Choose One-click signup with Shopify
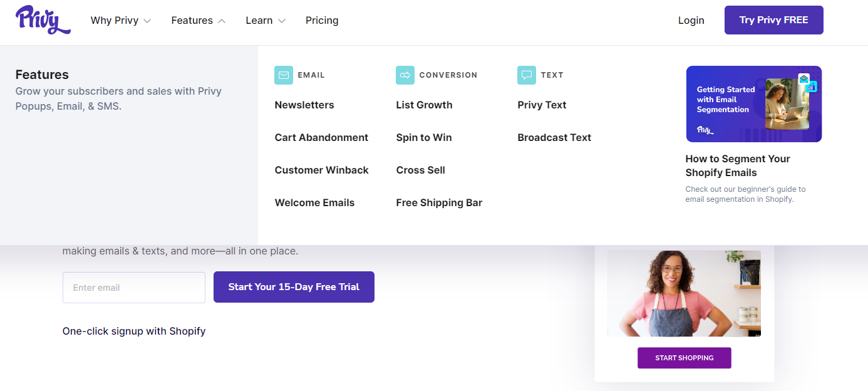This screenshot has width=868, height=391. tap(134, 331)
